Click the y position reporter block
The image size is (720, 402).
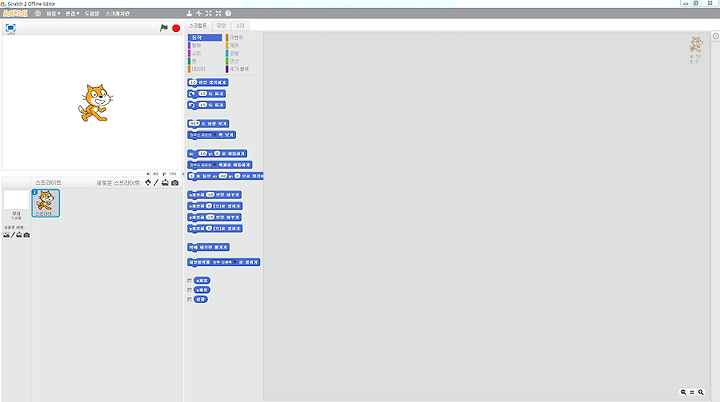(202, 290)
